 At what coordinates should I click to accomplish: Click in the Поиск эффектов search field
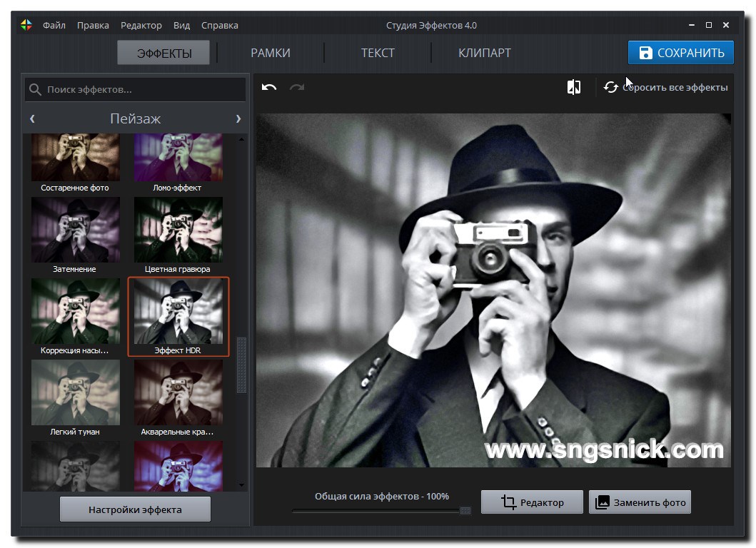(136, 89)
